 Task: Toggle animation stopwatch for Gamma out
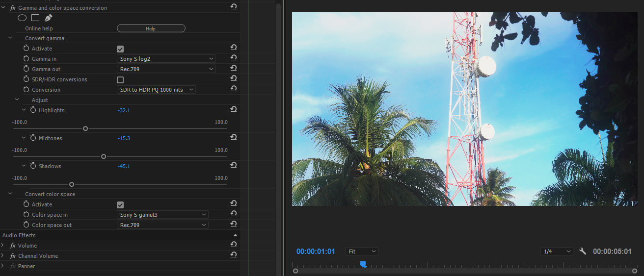coord(27,69)
